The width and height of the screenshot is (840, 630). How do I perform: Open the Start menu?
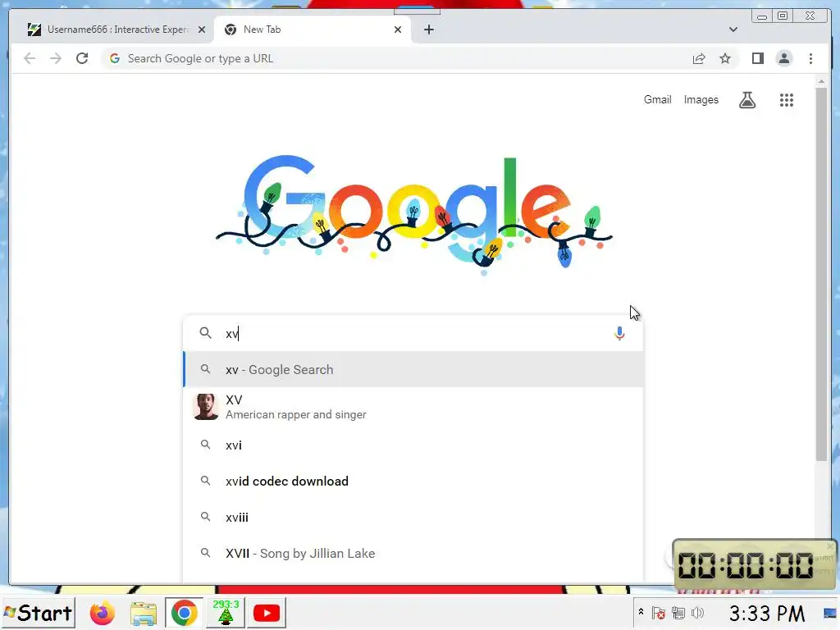click(38, 613)
